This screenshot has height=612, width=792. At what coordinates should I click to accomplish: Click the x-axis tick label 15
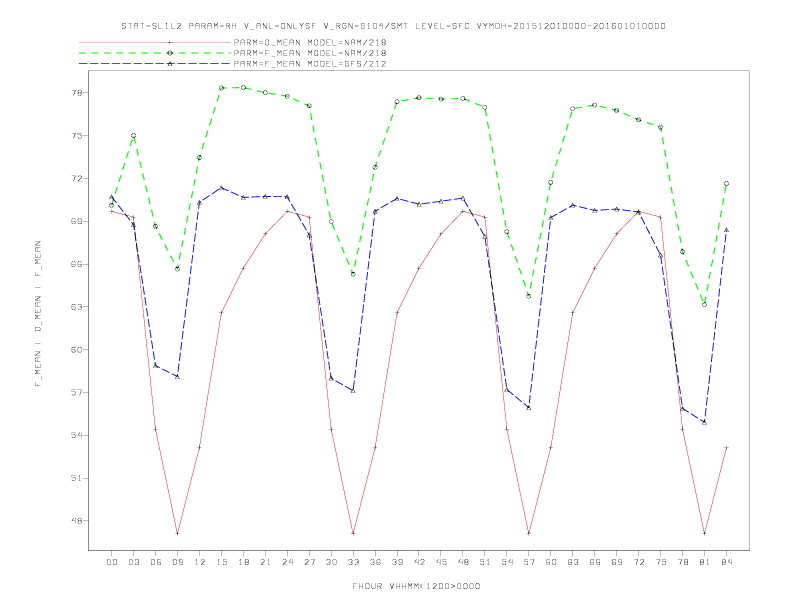coord(222,562)
